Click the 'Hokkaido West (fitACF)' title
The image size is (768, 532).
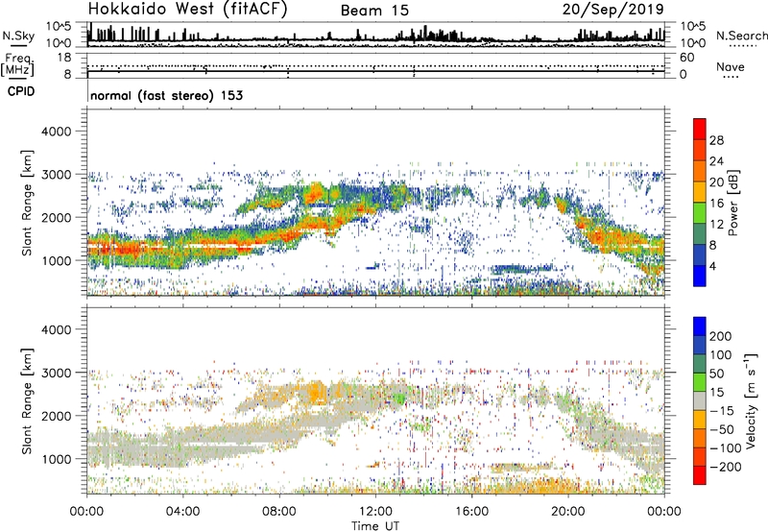click(x=187, y=10)
